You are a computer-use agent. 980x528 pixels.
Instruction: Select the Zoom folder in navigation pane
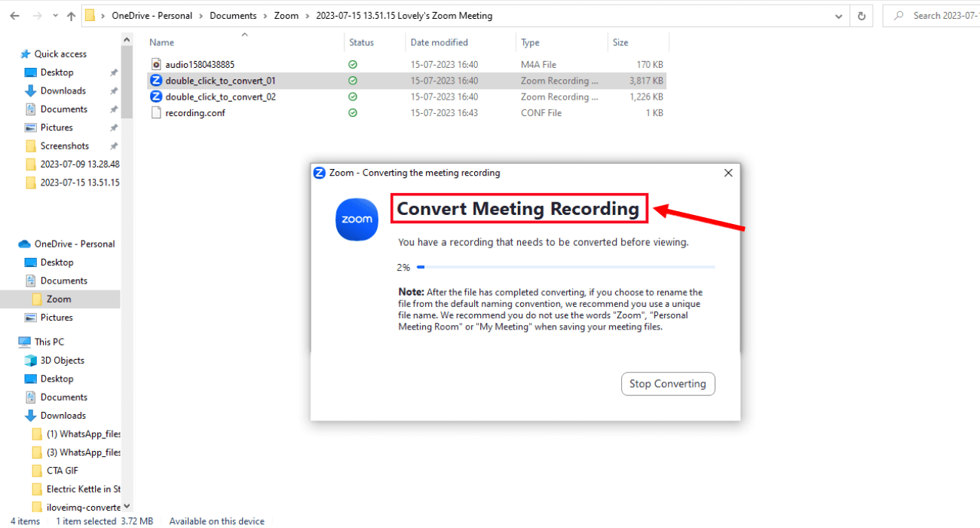(59, 299)
